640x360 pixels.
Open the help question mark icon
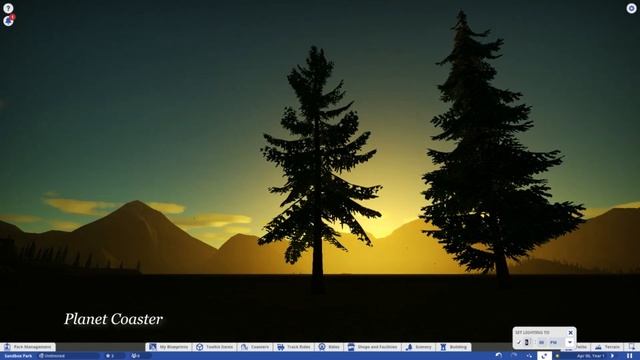[8, 8]
